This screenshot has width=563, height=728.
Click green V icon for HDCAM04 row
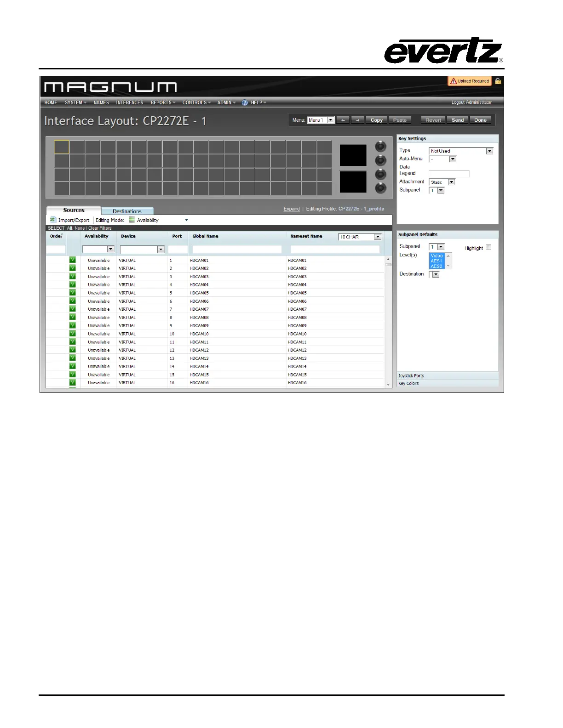(73, 284)
